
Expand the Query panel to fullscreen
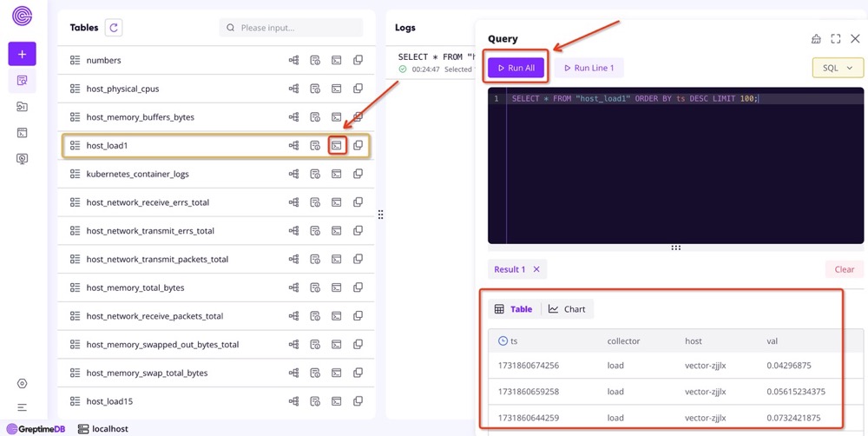[x=836, y=39]
